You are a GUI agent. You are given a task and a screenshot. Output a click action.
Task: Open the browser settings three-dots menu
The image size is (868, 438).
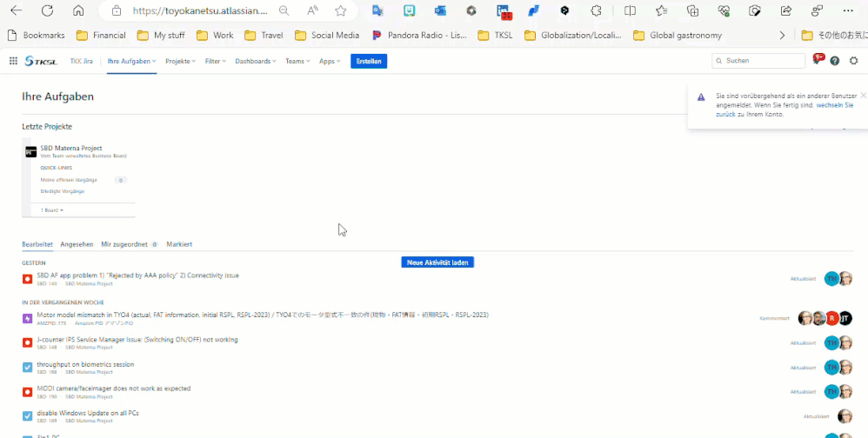848,10
